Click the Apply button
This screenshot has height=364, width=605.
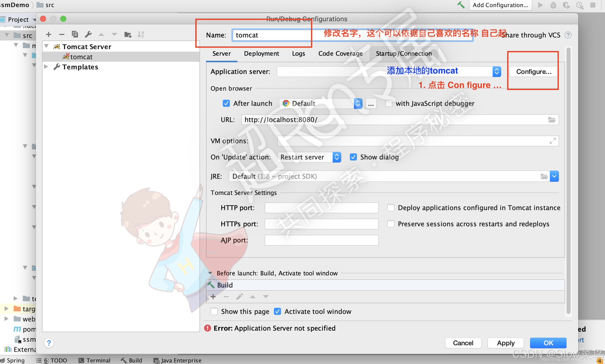pyautogui.click(x=506, y=343)
